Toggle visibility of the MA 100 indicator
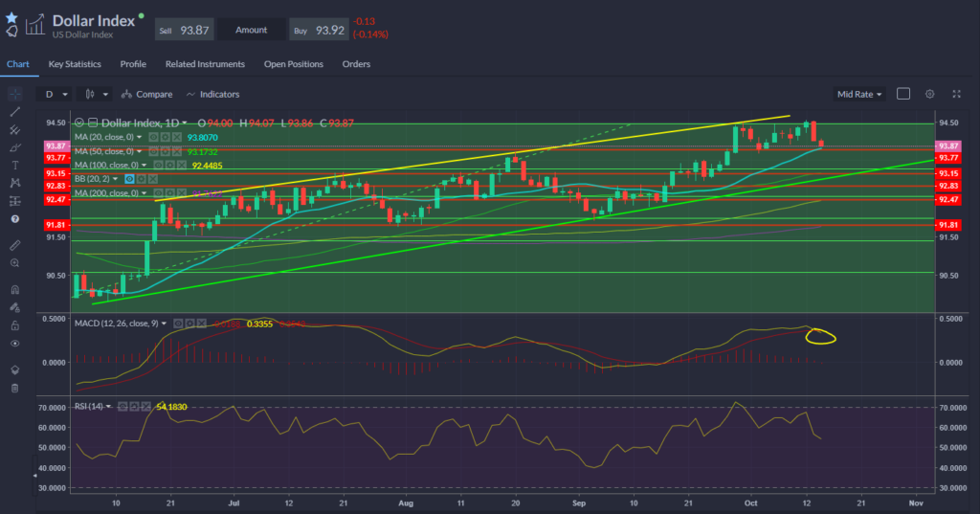The image size is (980, 514). pos(158,165)
